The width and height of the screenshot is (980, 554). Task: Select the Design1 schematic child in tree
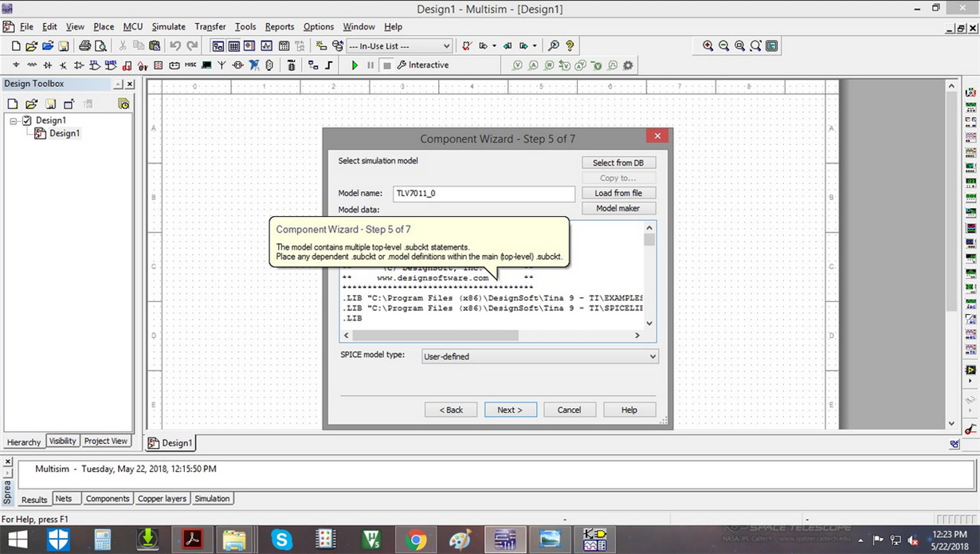point(57,133)
